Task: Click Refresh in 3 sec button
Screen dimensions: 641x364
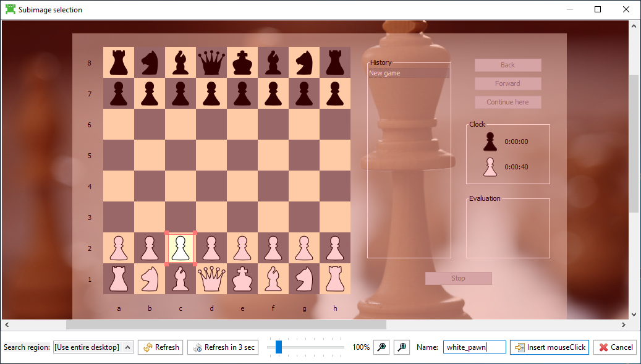Action: pos(223,347)
